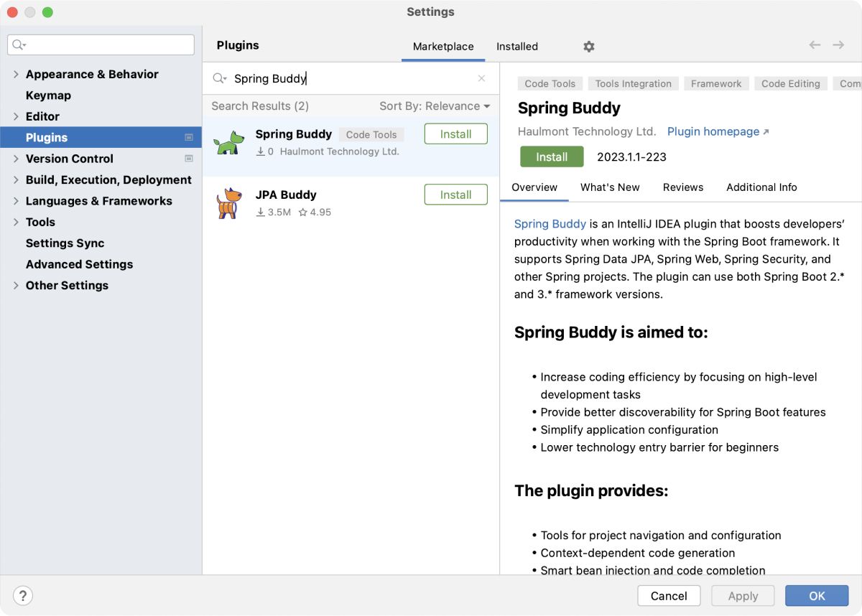This screenshot has height=616, width=862.
Task: Click the forward navigation arrow
Action: tap(838, 45)
